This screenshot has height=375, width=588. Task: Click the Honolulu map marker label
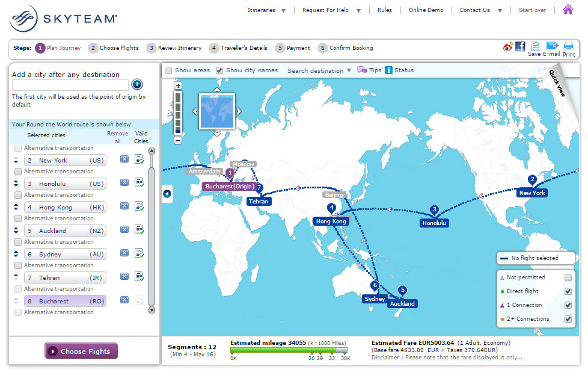coord(434,223)
